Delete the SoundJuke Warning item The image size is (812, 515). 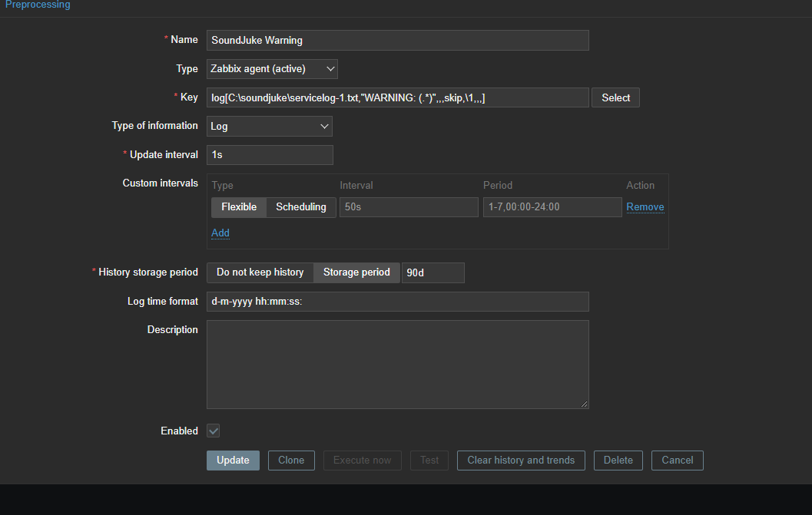(x=618, y=460)
